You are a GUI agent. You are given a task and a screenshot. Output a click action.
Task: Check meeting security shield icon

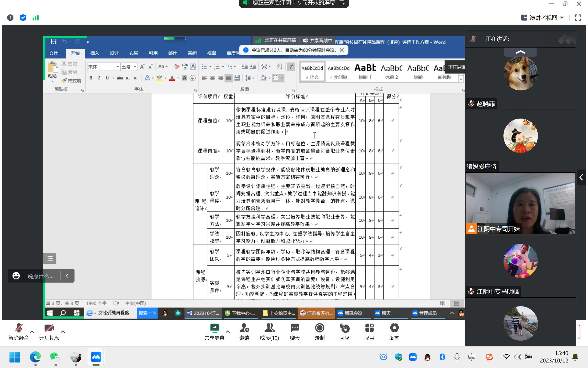(23, 18)
